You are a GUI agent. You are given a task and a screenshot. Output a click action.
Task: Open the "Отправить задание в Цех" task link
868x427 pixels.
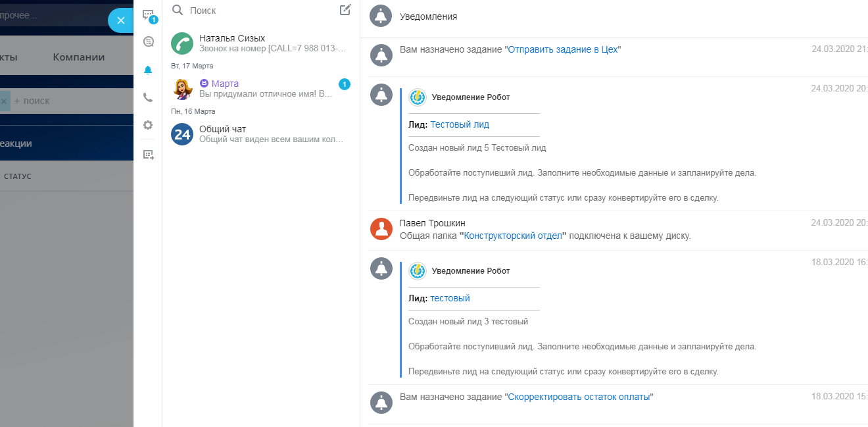(563, 49)
